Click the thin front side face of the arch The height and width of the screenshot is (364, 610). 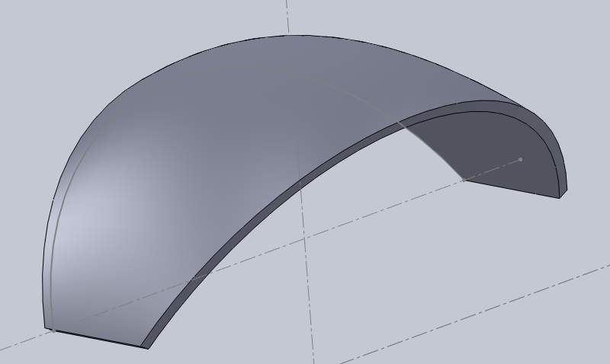252,228
